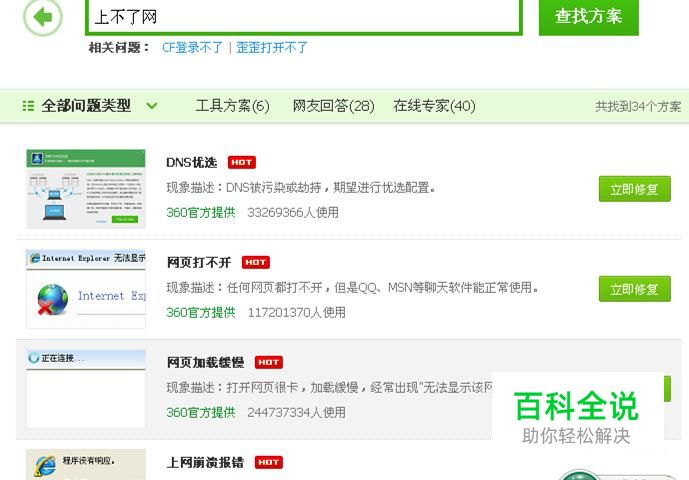Click the HOT badge next to DNS优选
The image size is (689, 480).
click(242, 163)
